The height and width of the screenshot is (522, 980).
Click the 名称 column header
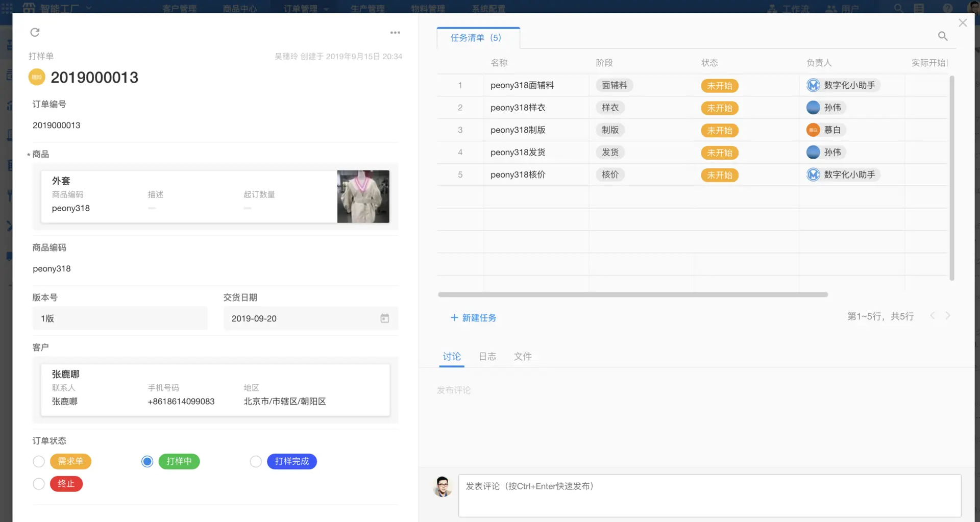[499, 63]
